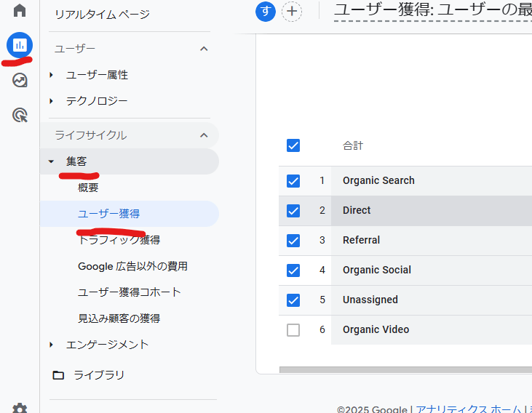Uncheck the Organic Search row checkbox
The height and width of the screenshot is (413, 532).
[x=293, y=181]
